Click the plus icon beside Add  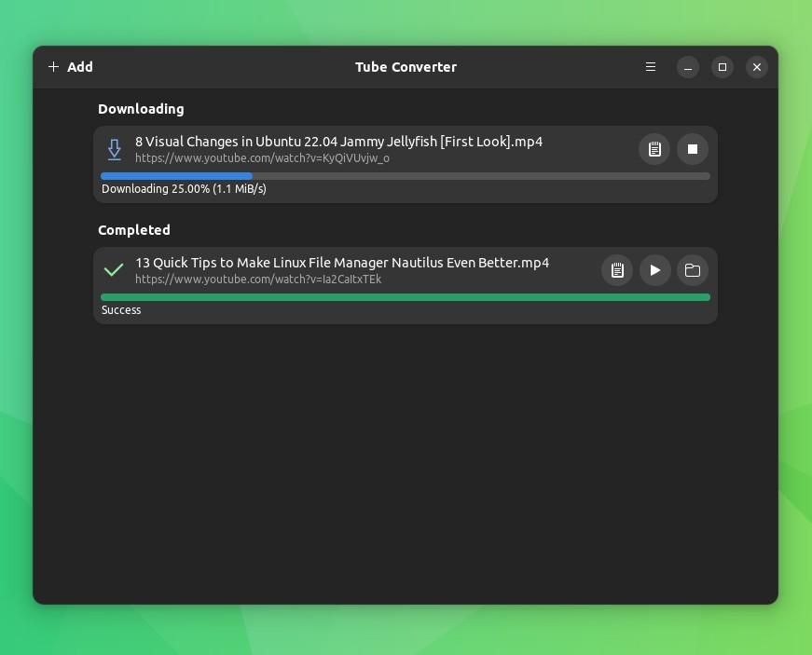(x=53, y=66)
